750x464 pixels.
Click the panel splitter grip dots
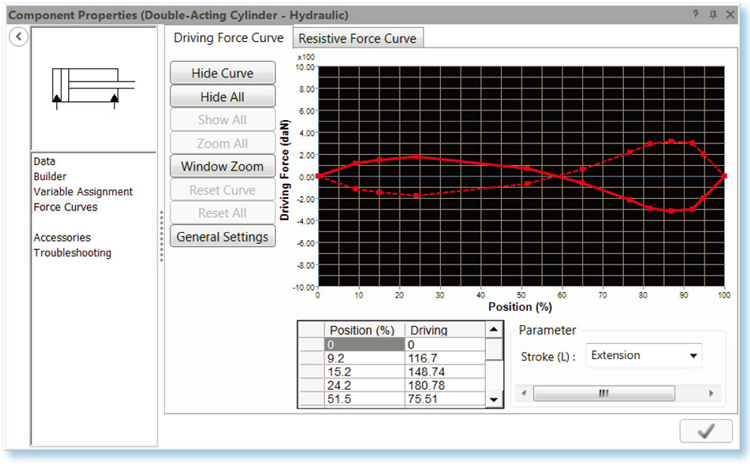coord(162,236)
